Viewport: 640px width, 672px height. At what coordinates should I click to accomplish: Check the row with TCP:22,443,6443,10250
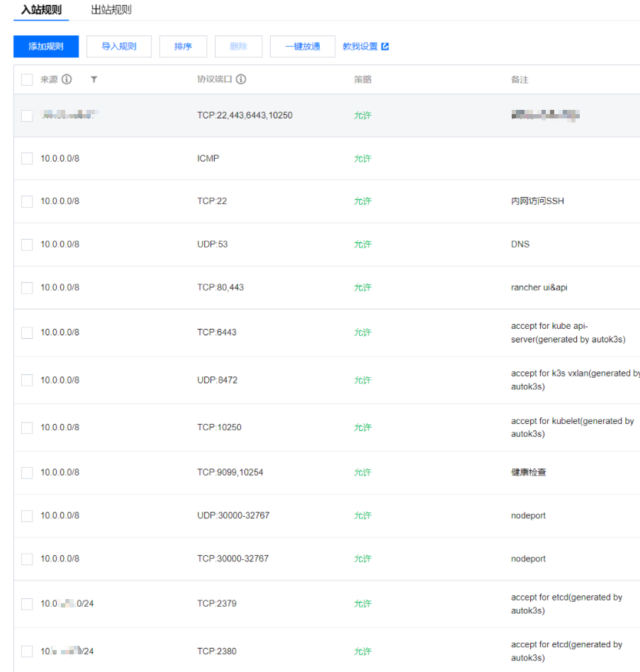click(27, 116)
